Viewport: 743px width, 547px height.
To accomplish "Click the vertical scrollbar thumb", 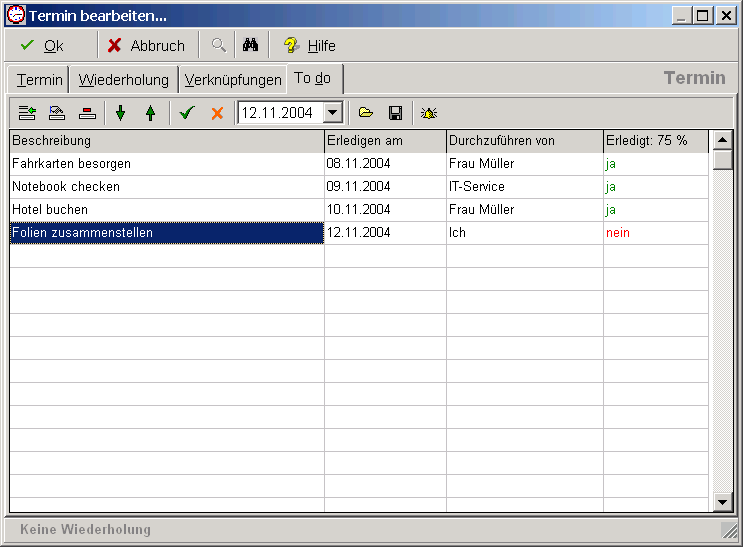I will coord(723,159).
